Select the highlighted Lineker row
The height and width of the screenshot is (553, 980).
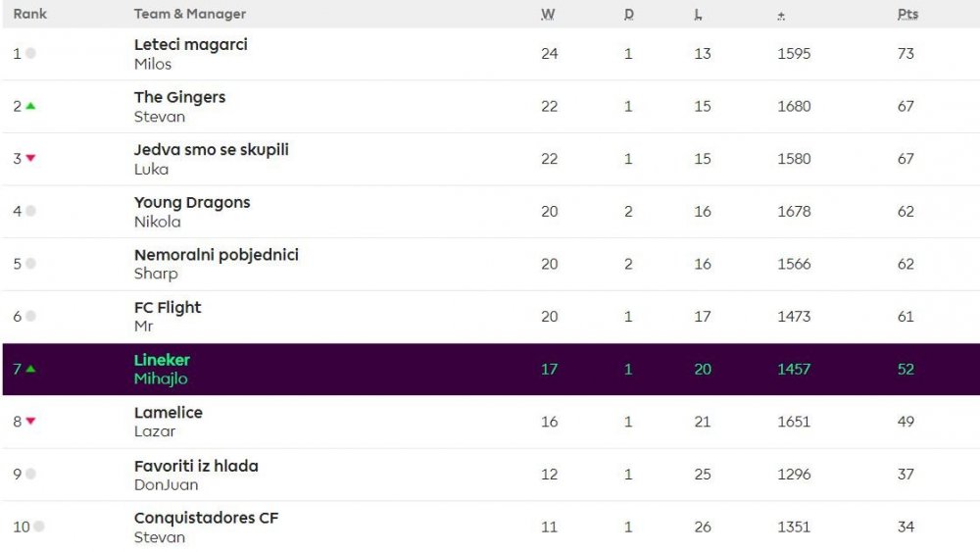tap(490, 369)
